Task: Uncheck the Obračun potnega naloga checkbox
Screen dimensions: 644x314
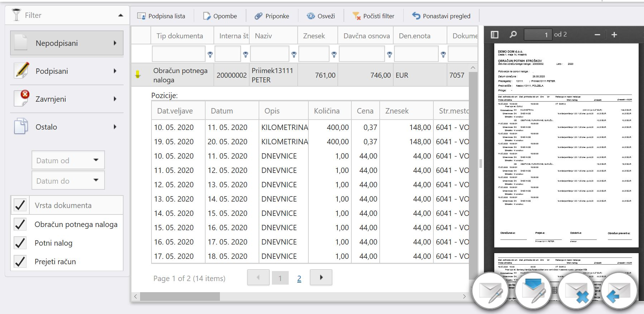Action: [x=20, y=224]
